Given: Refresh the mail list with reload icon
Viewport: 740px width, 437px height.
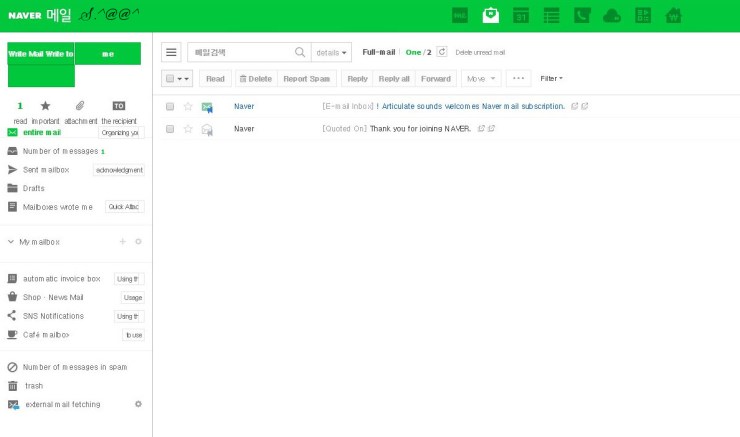Looking at the screenshot, I should 442,52.
